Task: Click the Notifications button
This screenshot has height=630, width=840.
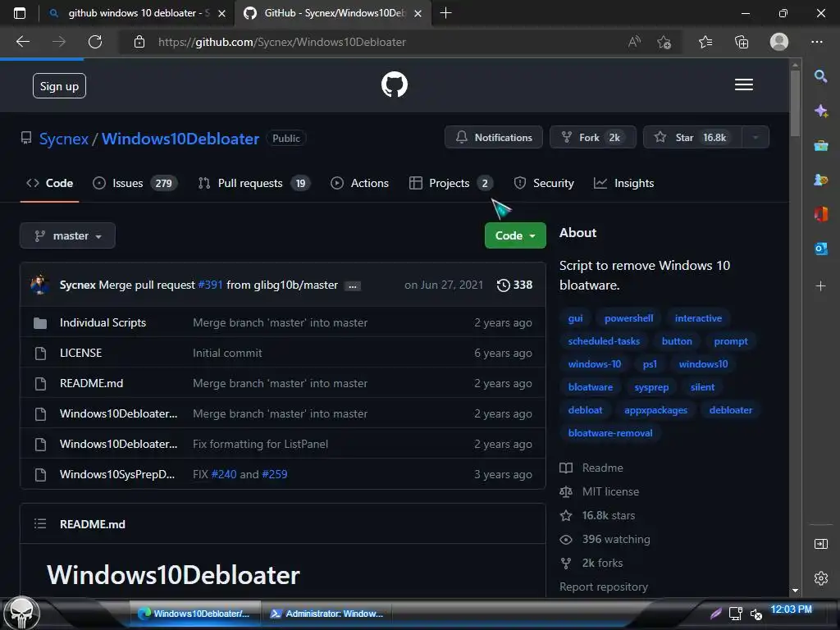Action: pos(493,138)
